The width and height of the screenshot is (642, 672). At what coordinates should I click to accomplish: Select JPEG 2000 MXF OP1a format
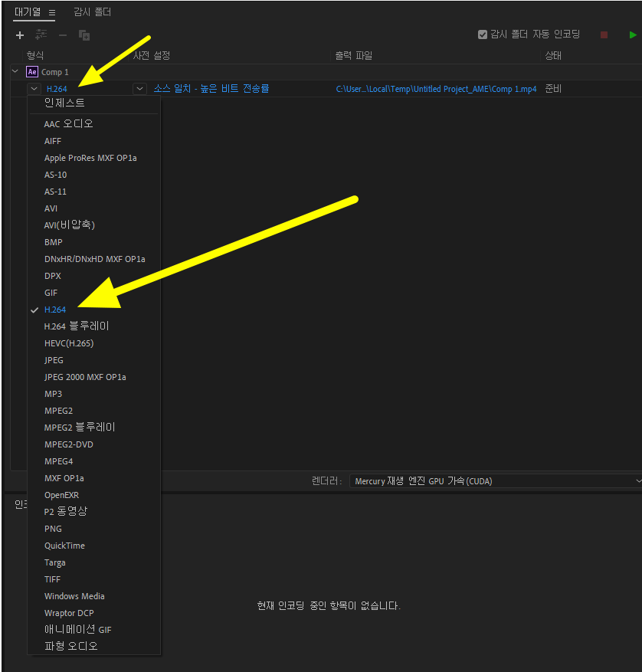[94, 377]
